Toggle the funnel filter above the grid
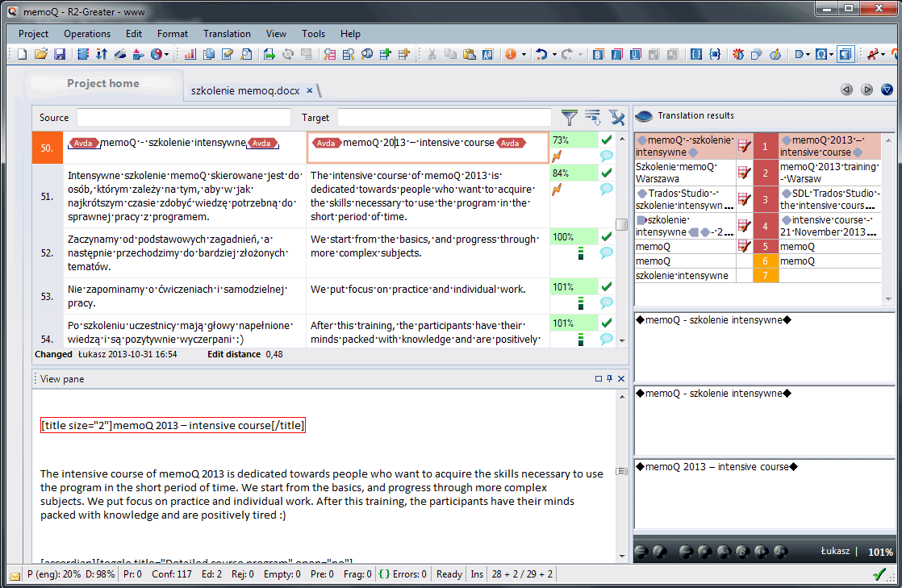 pos(570,119)
